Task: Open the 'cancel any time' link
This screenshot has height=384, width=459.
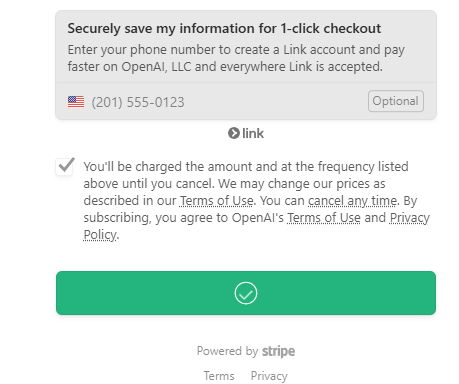Action: [352, 201]
